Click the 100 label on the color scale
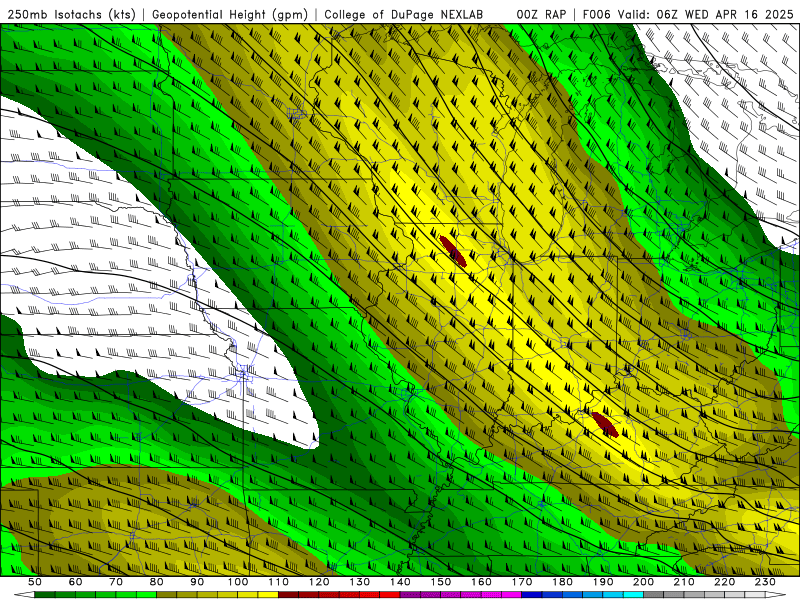Image resolution: width=800 pixels, height=600 pixels. click(x=238, y=582)
